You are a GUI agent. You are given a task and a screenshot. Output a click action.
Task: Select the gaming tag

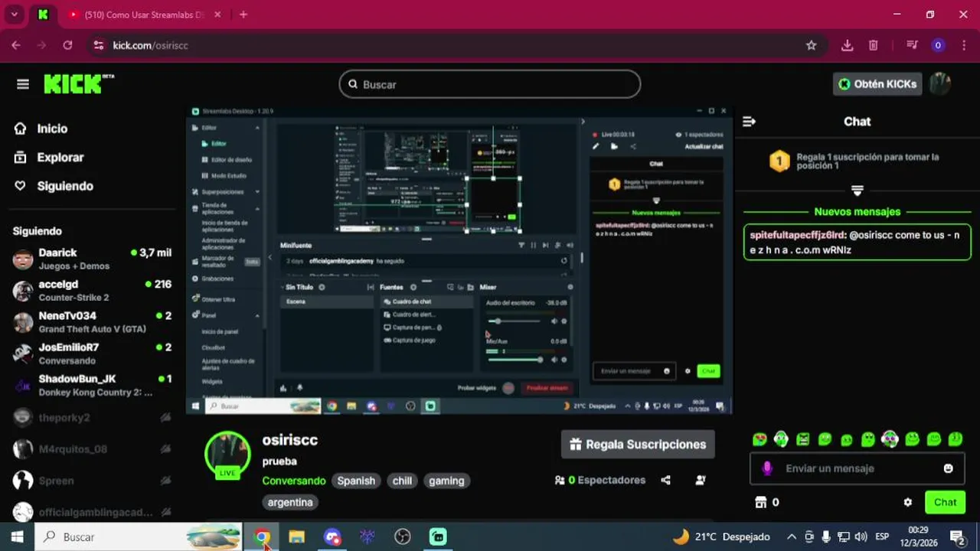coord(446,481)
